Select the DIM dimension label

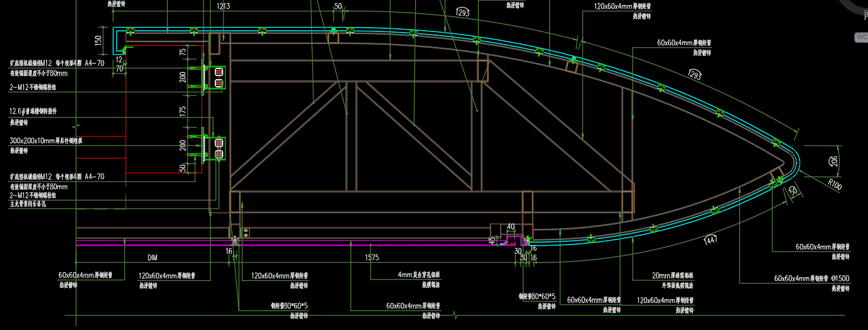click(153, 258)
